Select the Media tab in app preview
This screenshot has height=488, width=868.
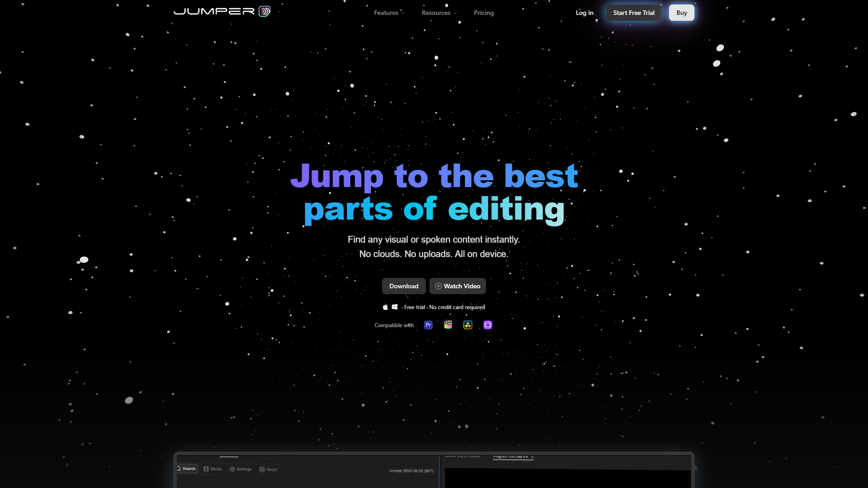coord(212,469)
